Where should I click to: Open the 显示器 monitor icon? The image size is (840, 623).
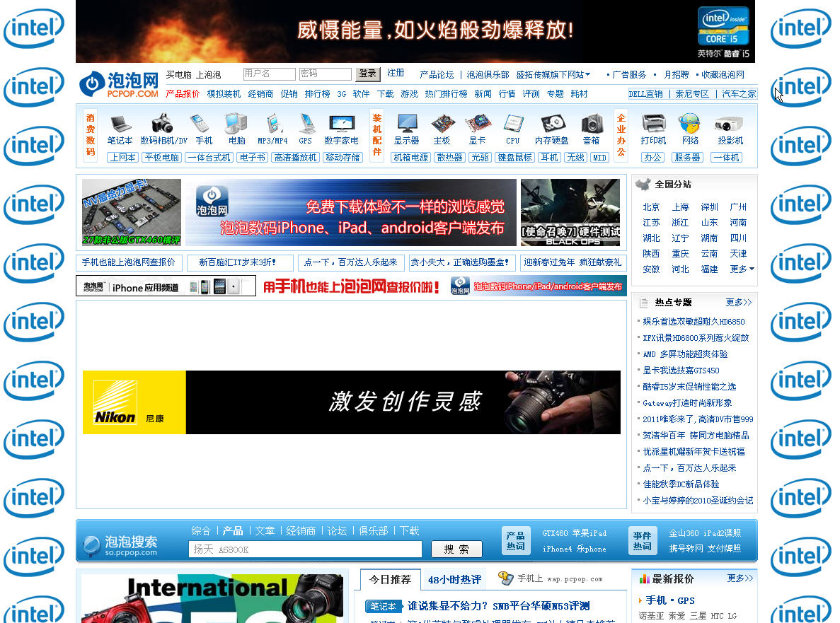point(407,124)
